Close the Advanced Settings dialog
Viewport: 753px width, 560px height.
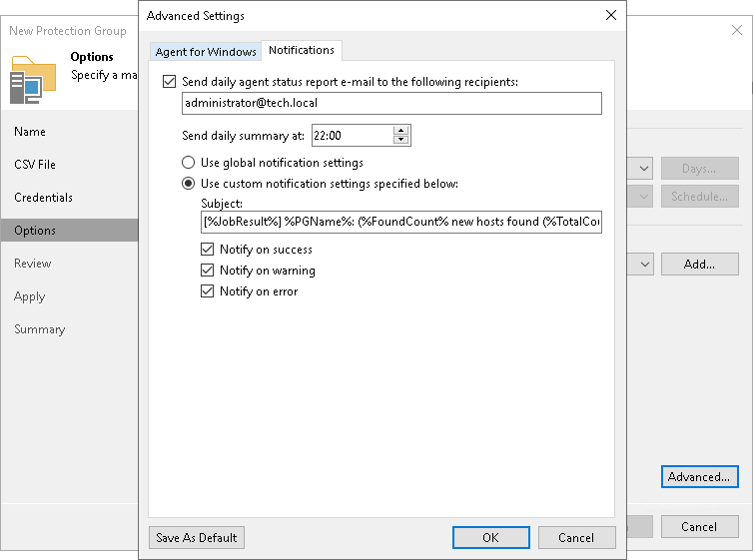coord(611,15)
